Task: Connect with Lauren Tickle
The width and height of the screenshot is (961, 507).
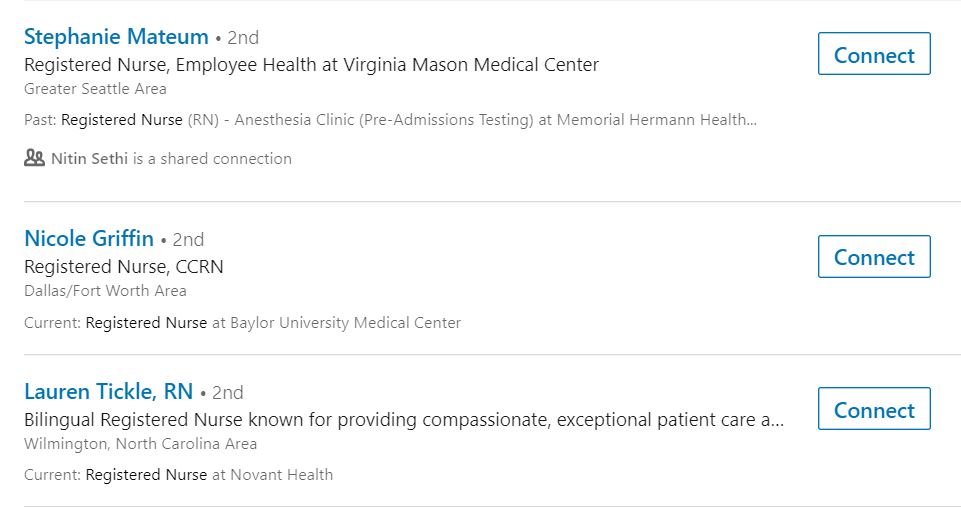Action: 873,410
